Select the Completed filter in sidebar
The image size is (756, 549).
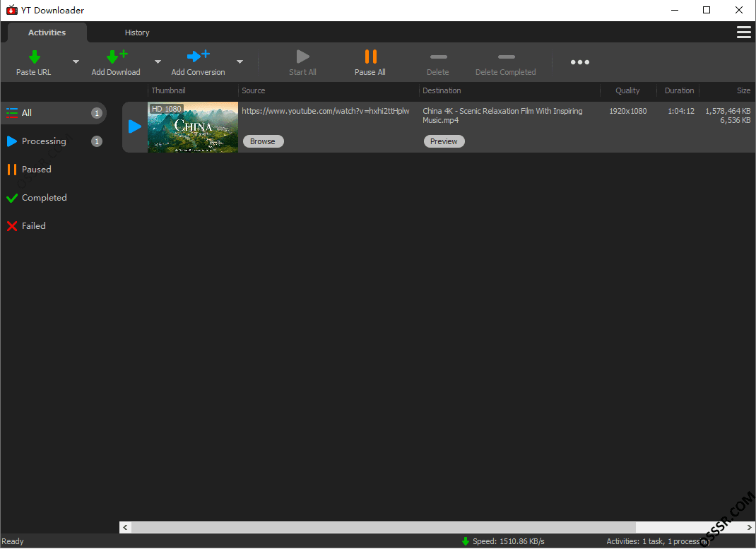click(54, 198)
